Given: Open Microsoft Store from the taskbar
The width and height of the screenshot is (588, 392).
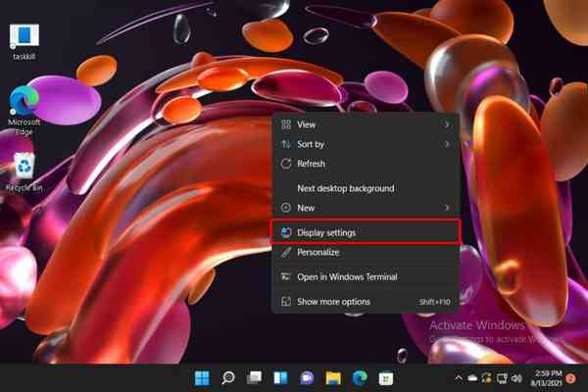Looking at the screenshot, I should click(x=386, y=378).
